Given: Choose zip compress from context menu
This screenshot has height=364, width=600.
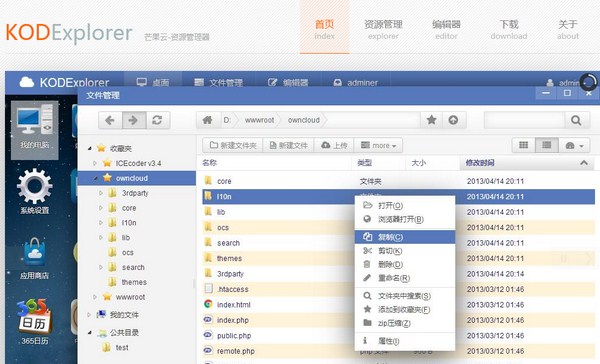Looking at the screenshot, I should [x=405, y=323].
